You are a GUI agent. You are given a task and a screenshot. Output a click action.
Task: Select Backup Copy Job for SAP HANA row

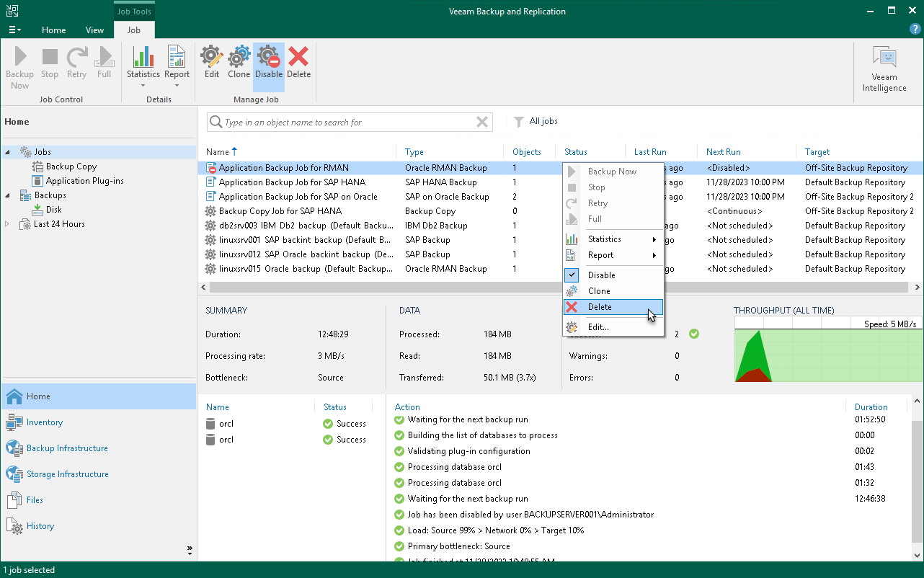point(280,211)
